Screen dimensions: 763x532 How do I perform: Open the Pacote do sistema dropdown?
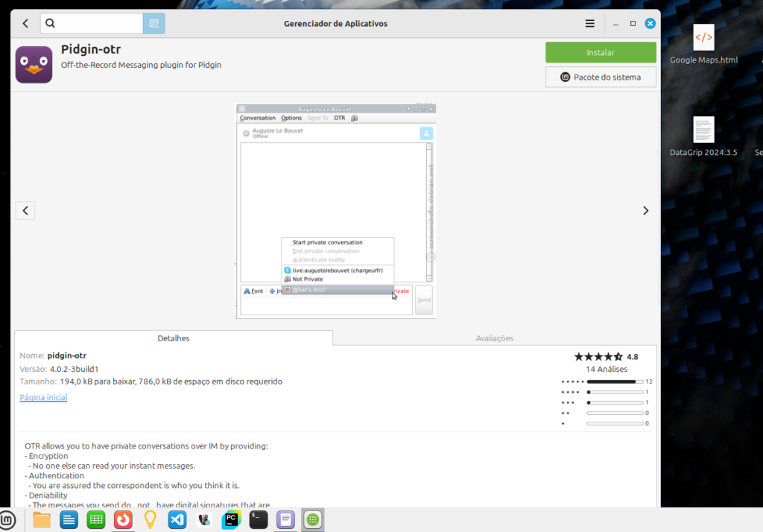[x=601, y=77]
